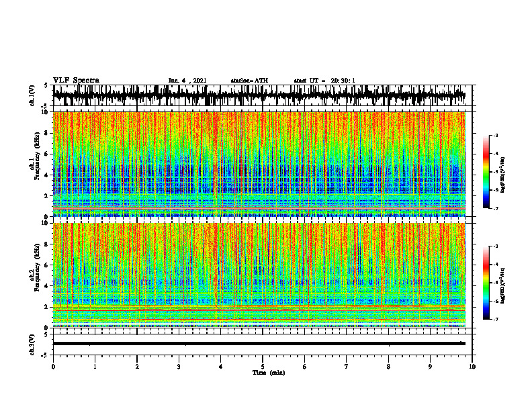Click the ch.2 frequency tick label "4"
Viewport: 532px width, 411px height.
click(47, 286)
